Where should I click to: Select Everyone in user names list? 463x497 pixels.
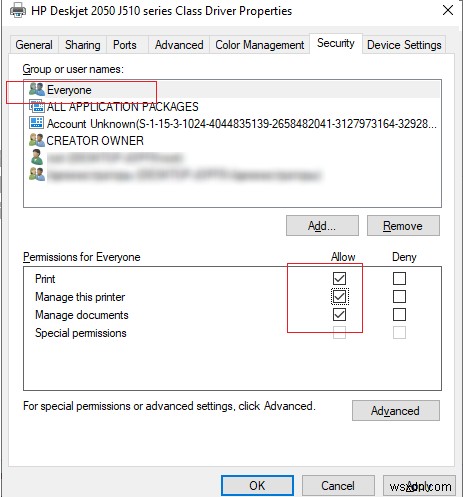click(232, 90)
